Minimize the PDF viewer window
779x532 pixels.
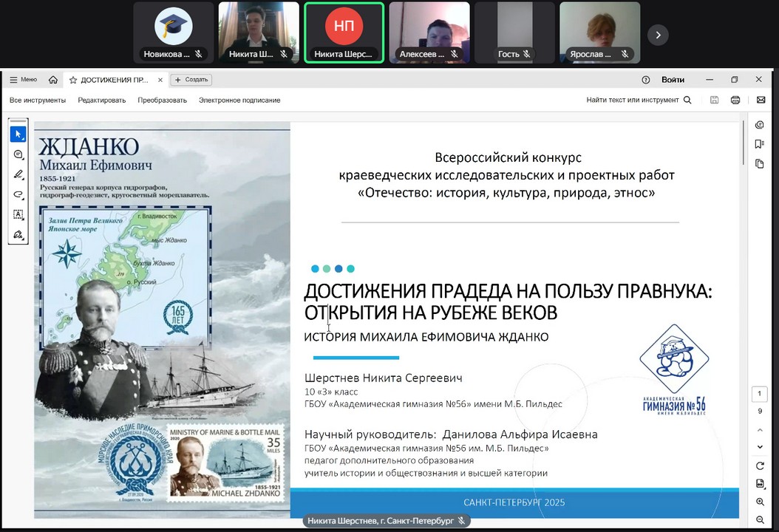point(710,80)
